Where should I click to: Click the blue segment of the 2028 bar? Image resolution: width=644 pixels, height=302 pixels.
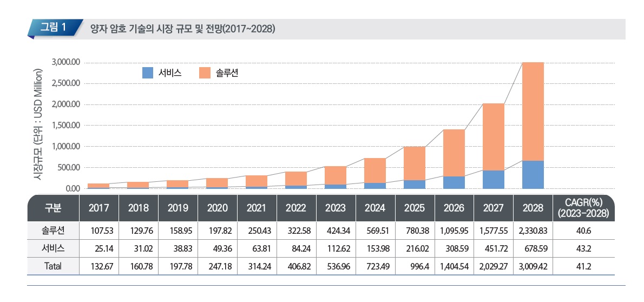point(533,174)
